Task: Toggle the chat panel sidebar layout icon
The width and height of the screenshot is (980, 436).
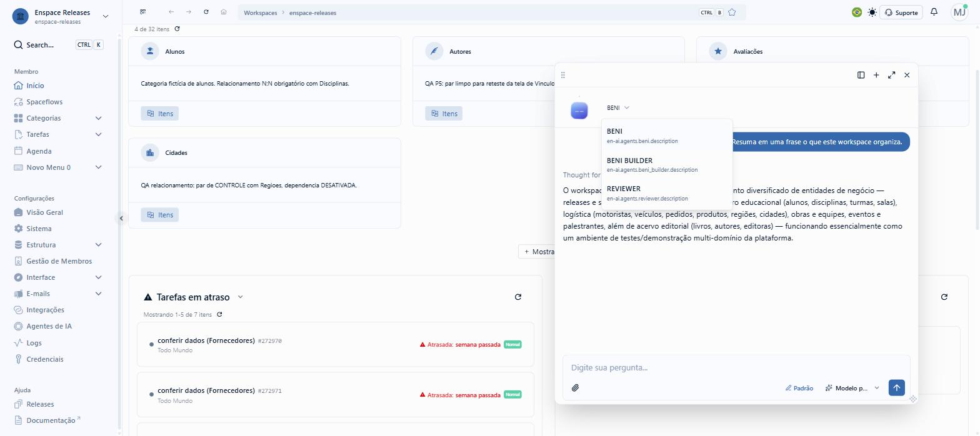Action: pos(861,75)
